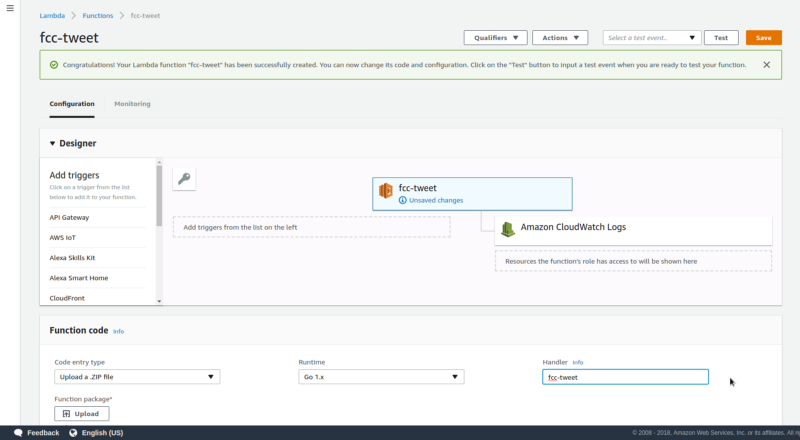
Task: Dismiss the success notification banner
Action: tap(766, 65)
